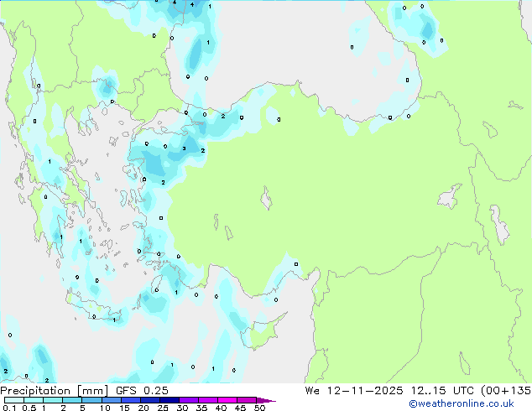Screen dimensions: 532x411
Task: Click the '0.1' legend scale label
Action: (9, 408)
